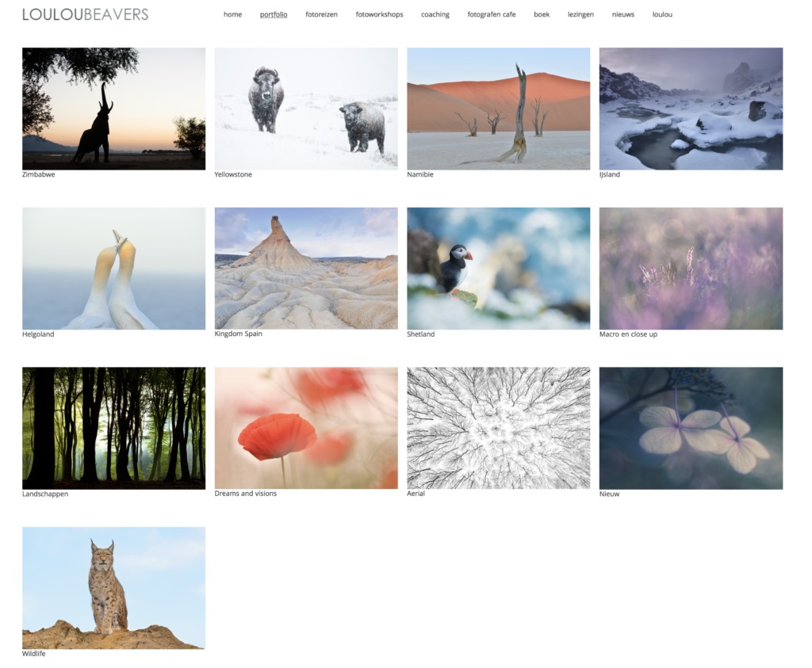Image resolution: width=812 pixels, height=668 pixels.
Task: Go to the nieuws section
Action: tap(622, 14)
